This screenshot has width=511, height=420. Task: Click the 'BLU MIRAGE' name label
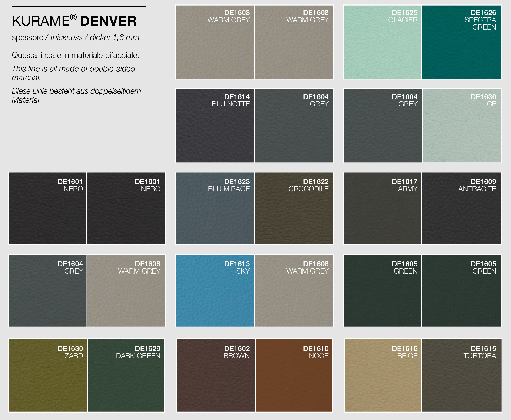click(x=229, y=189)
